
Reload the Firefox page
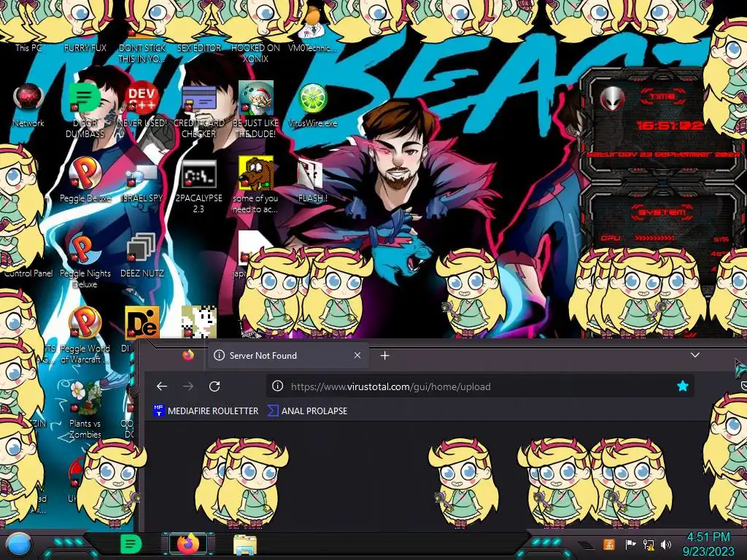coord(214,386)
